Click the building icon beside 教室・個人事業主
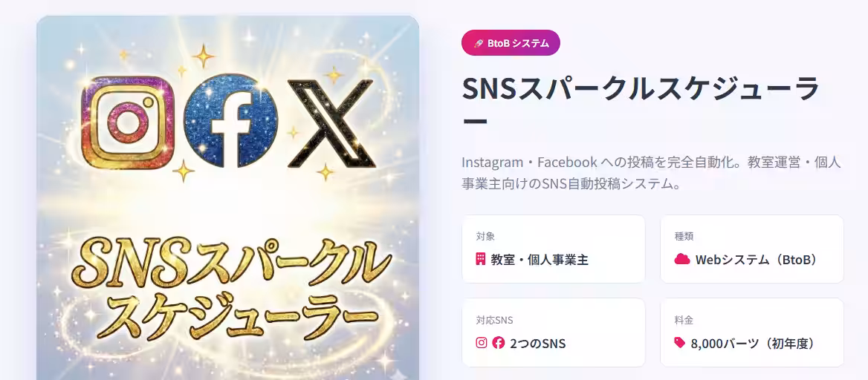The image size is (868, 380). pyautogui.click(x=481, y=259)
